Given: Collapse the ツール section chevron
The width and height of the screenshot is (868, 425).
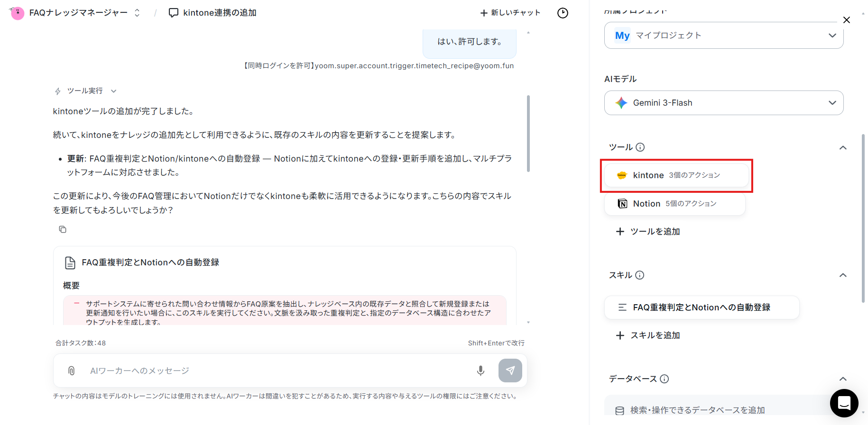Looking at the screenshot, I should [843, 147].
